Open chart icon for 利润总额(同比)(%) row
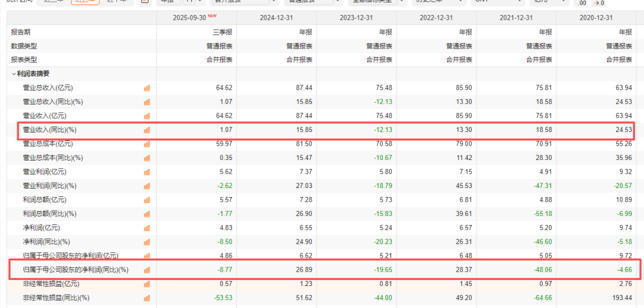The image size is (644, 308). pyautogui.click(x=147, y=214)
